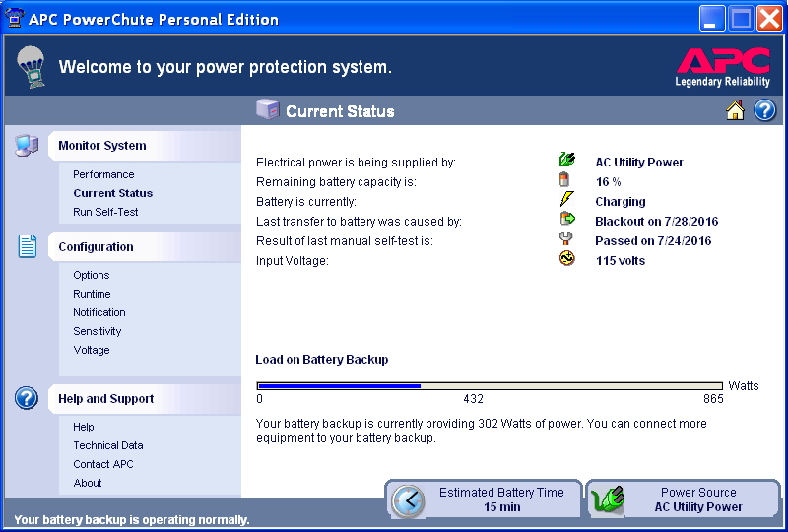Image resolution: width=788 pixels, height=532 pixels.
Task: Click the battery capacity icon
Action: (x=565, y=181)
